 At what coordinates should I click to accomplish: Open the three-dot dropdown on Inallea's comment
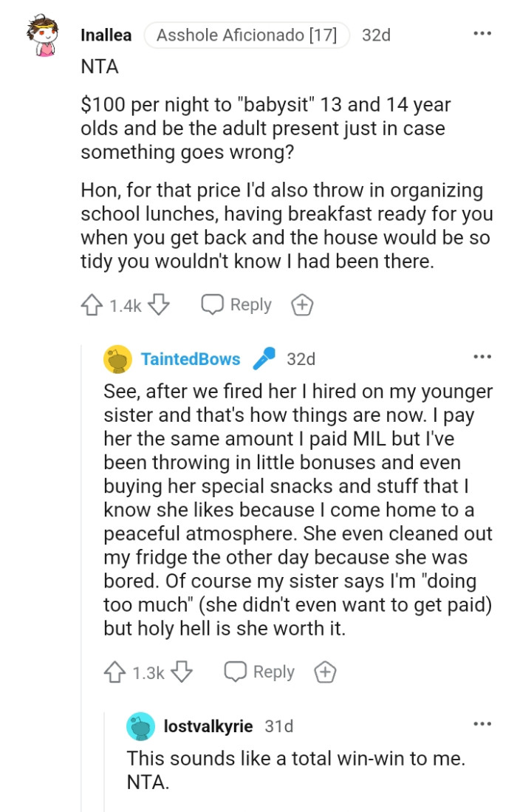482,33
